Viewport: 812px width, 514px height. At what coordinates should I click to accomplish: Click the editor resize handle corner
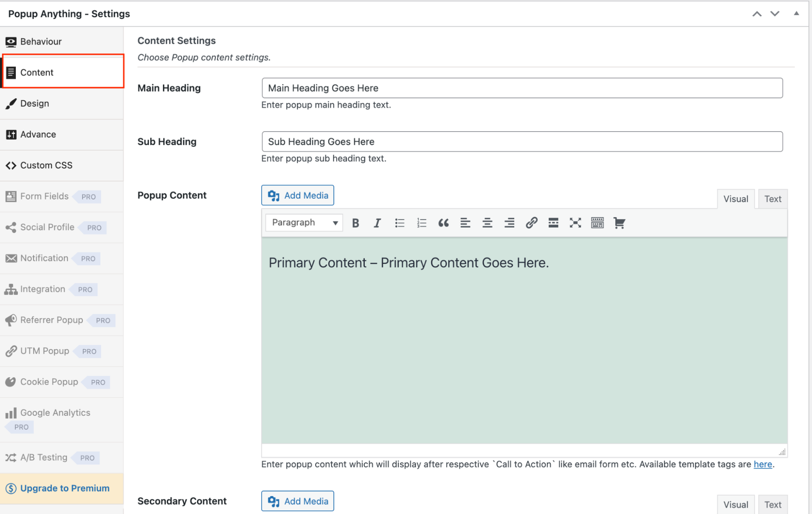(x=782, y=452)
